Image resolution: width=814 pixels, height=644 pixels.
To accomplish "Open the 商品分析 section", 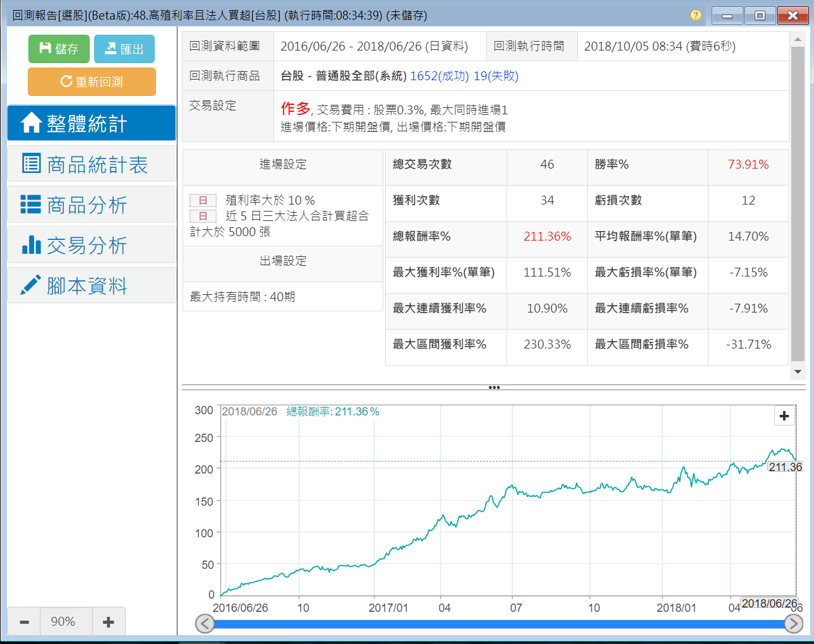I will tap(92, 205).
